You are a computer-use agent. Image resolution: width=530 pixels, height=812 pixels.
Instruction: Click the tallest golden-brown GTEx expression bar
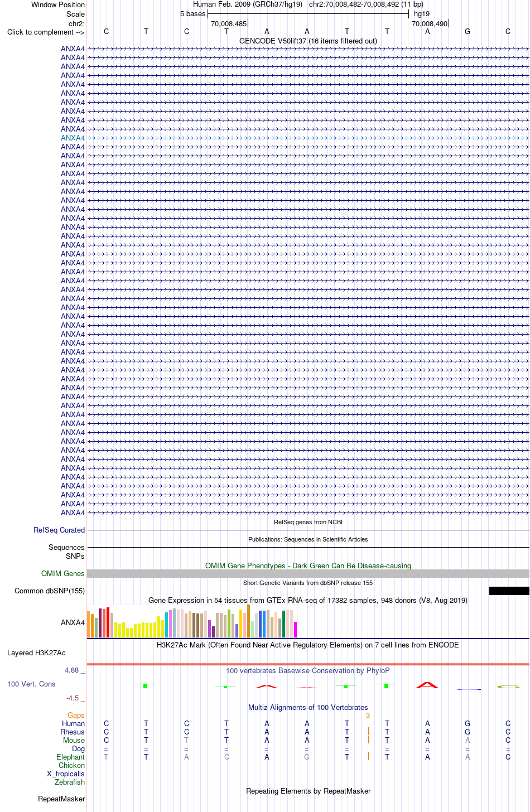tap(249, 621)
